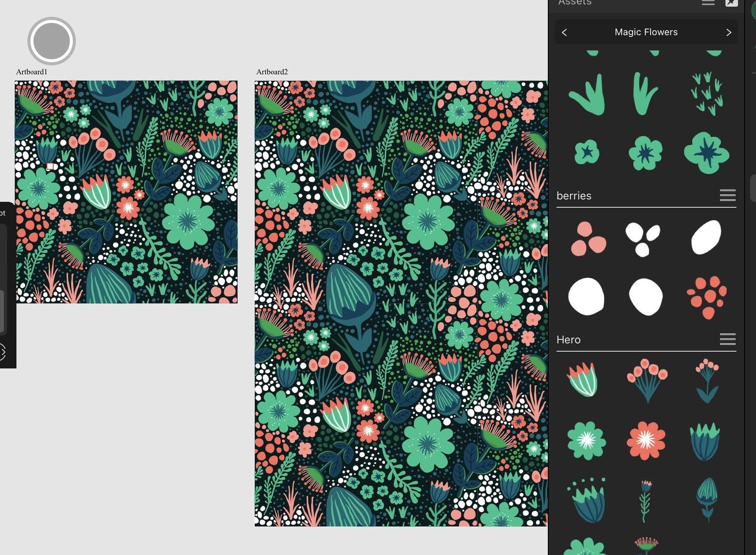Select the small green flower with star center
756x555 pixels.
coord(587,152)
